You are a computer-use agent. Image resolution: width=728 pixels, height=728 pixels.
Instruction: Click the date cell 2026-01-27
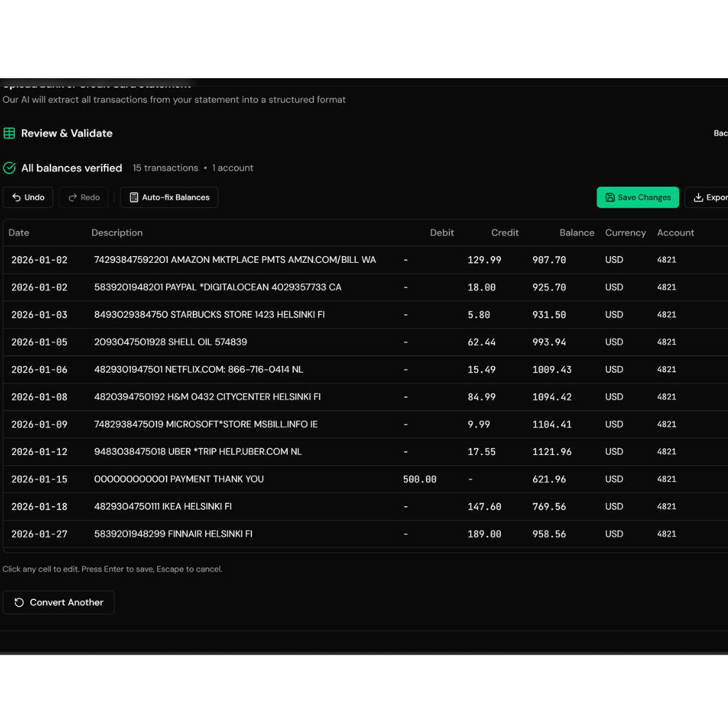39,534
